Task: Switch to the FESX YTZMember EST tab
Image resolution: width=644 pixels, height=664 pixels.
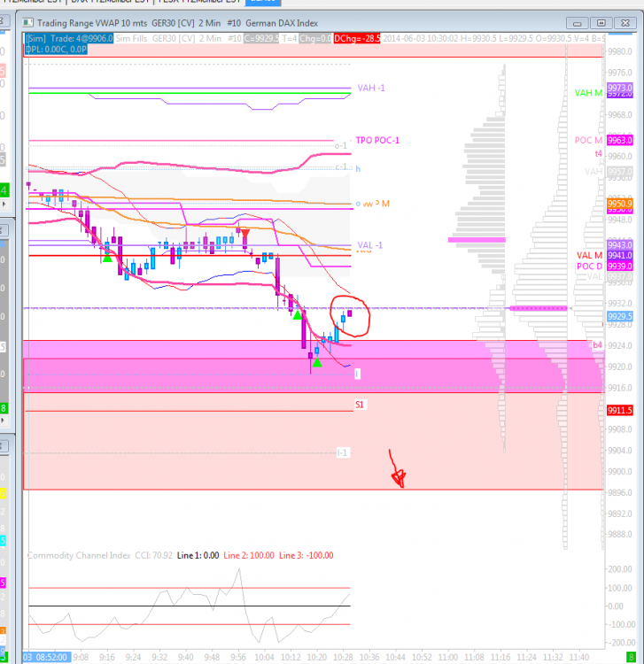Action: 199,2
